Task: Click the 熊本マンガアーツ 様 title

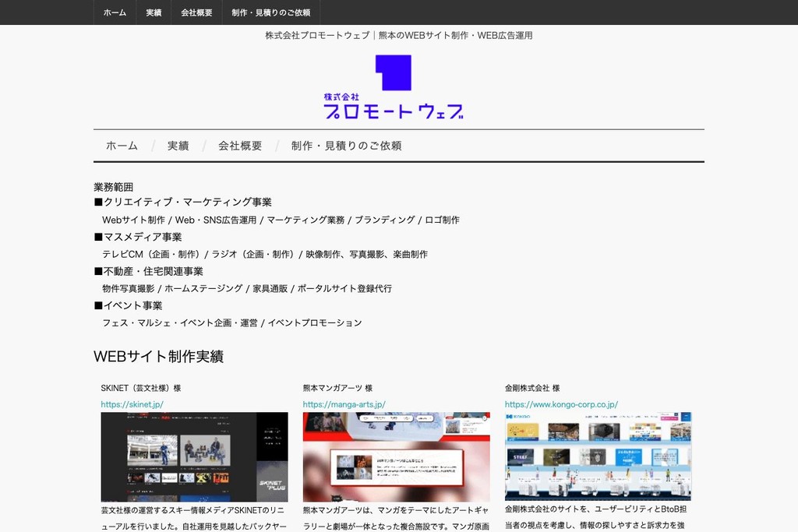Action: pos(337,388)
